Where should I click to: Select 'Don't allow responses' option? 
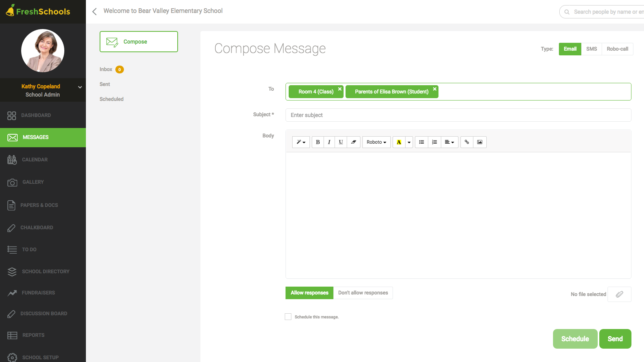click(x=363, y=293)
